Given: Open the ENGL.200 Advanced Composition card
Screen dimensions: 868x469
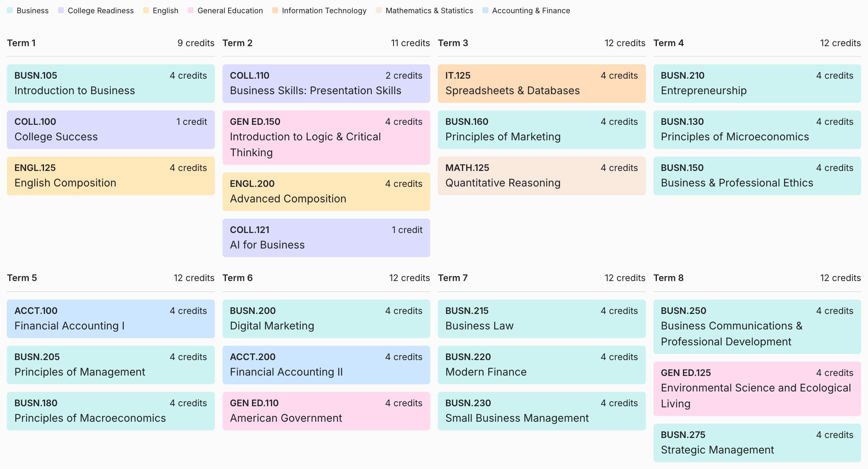Looking at the screenshot, I should click(x=326, y=191).
